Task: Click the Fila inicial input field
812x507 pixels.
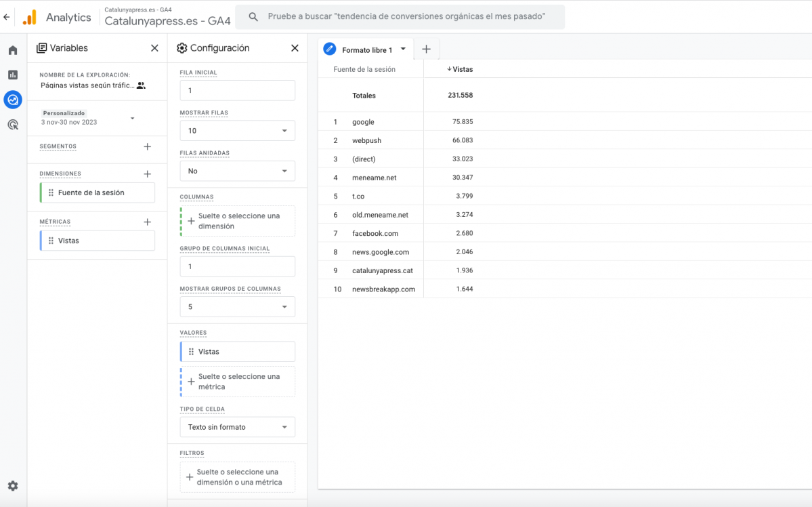Action: point(237,90)
